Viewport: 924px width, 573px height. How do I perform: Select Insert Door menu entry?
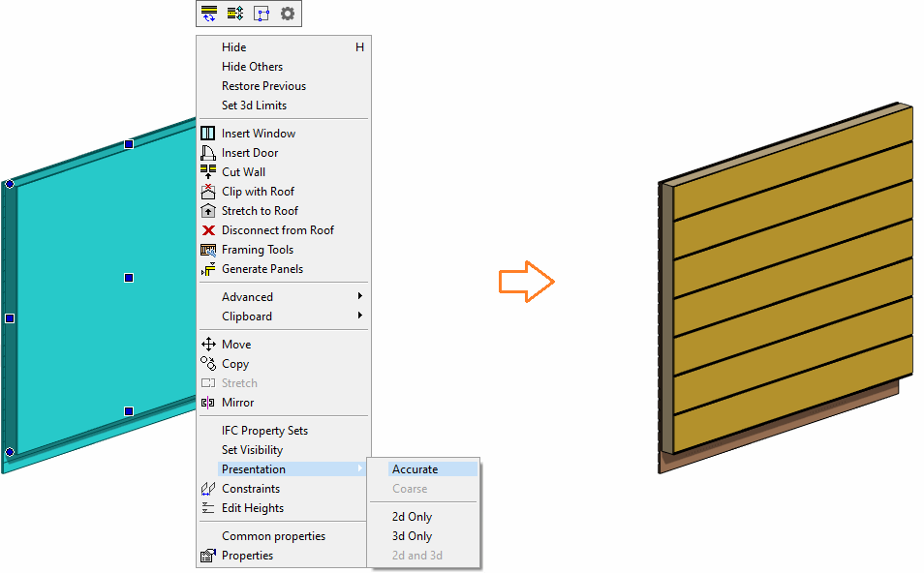click(x=249, y=153)
